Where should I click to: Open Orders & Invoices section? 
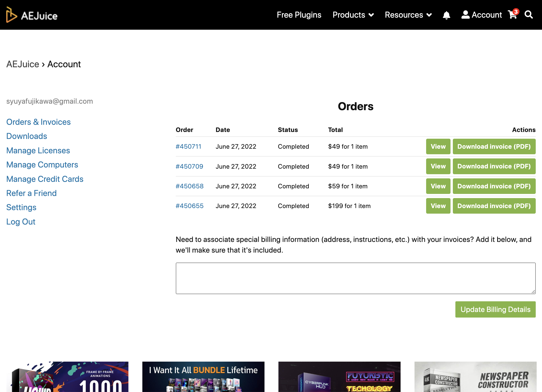(39, 122)
